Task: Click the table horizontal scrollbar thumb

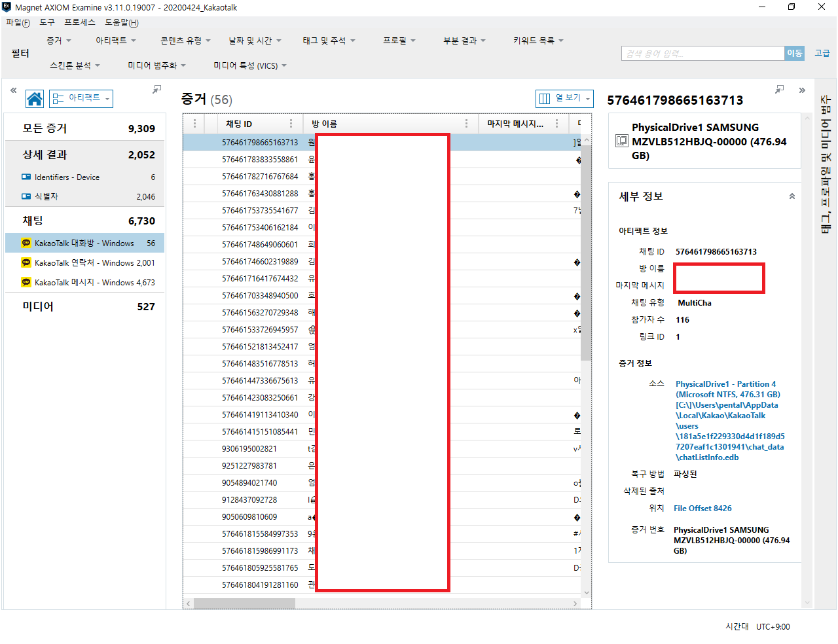Action: pyautogui.click(x=244, y=603)
